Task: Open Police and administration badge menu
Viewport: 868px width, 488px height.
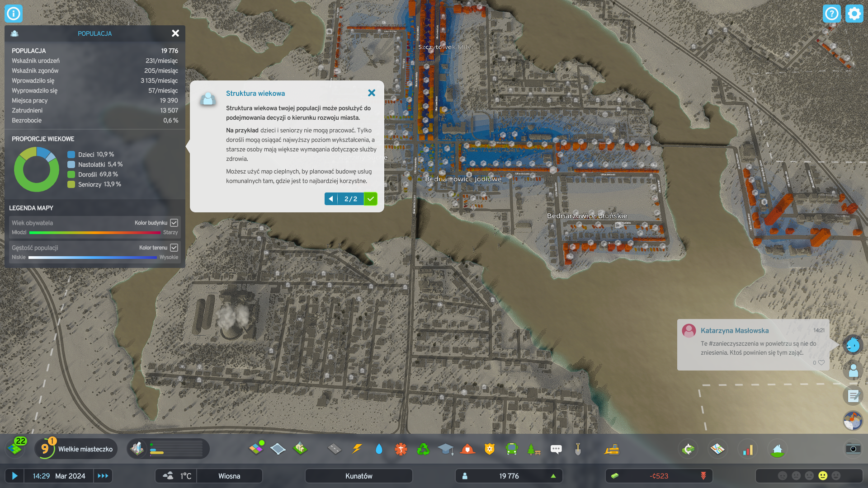Action: pos(490,449)
